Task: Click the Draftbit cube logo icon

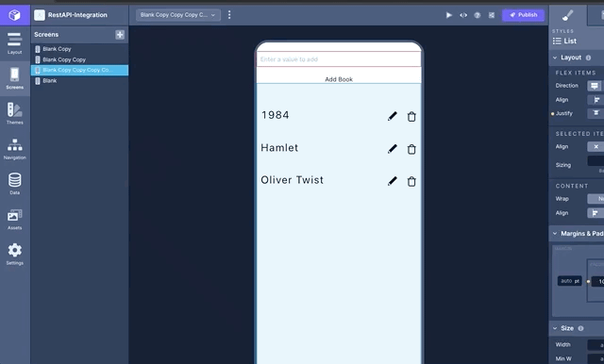Action: coord(15,15)
